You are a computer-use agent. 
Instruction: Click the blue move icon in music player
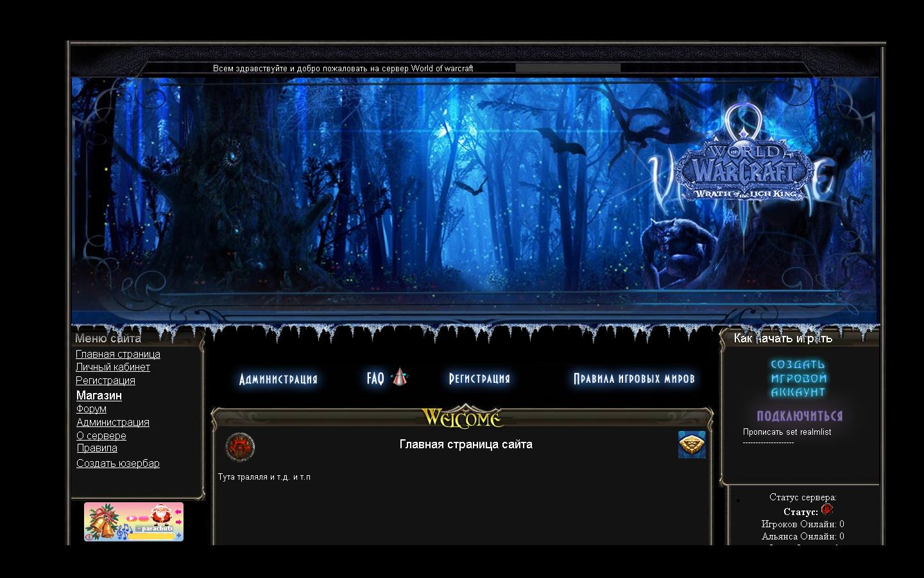[178, 535]
